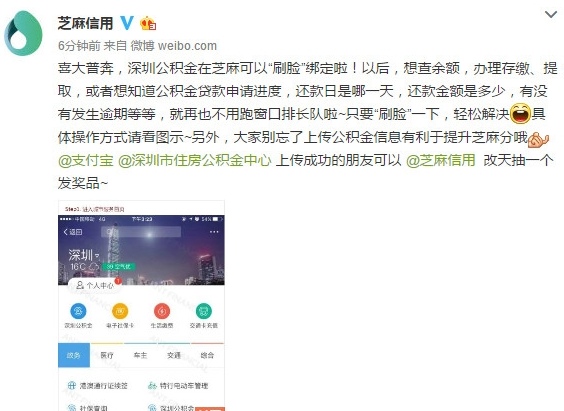Open the three-dot more menu in phone header
The width and height of the screenshot is (564, 411).
pyautogui.click(x=214, y=232)
